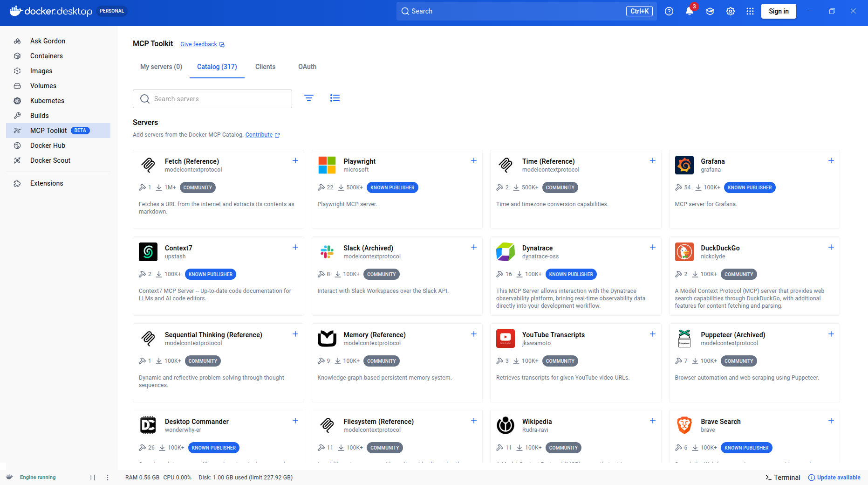
Task: Switch to the My servers tab
Action: pyautogui.click(x=161, y=67)
